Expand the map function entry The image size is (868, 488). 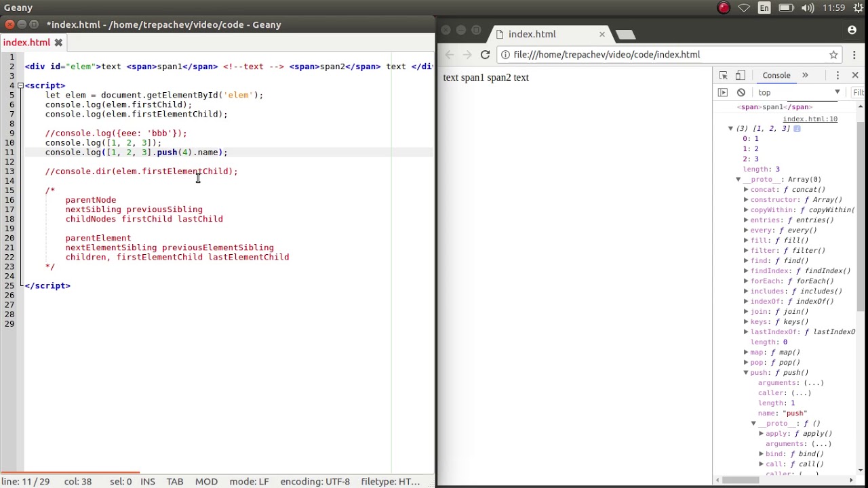[x=746, y=352]
